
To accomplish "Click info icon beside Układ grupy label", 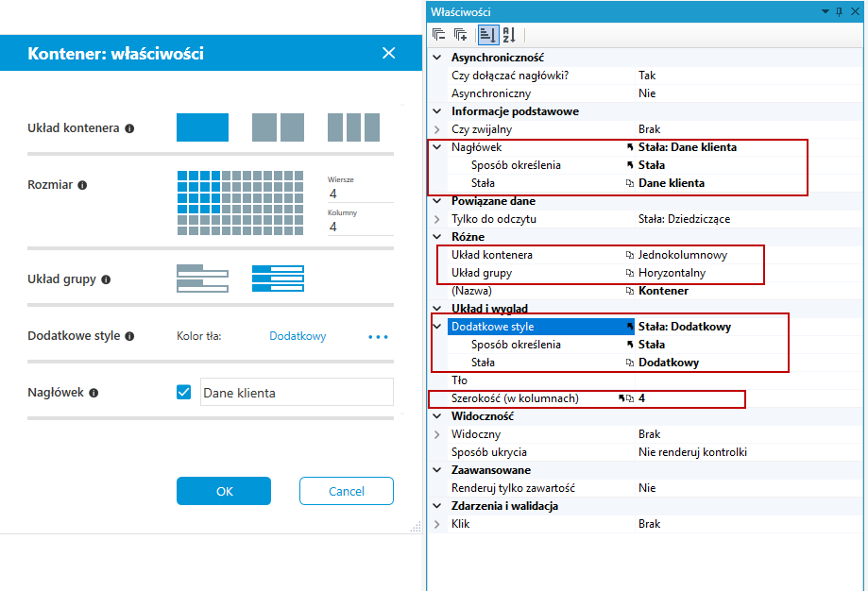I will (x=106, y=279).
